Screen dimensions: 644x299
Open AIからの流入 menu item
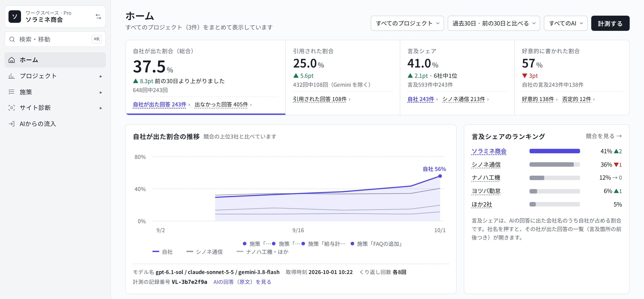tap(55, 124)
